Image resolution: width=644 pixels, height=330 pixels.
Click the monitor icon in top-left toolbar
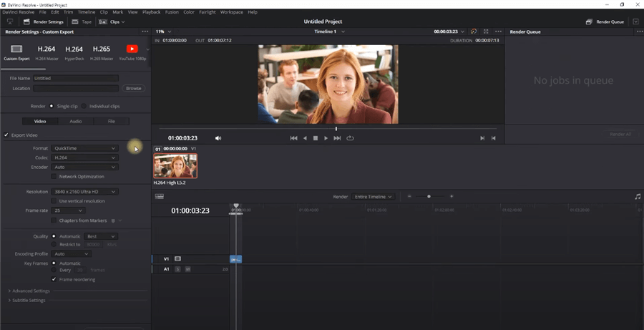(10, 21)
